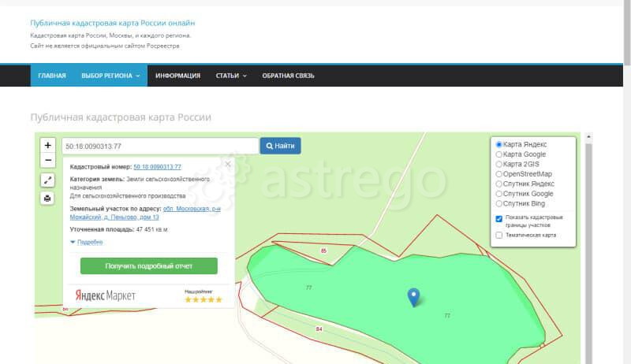Click the five-star rating badge
The height and width of the screenshot is (364, 631).
[203, 299]
